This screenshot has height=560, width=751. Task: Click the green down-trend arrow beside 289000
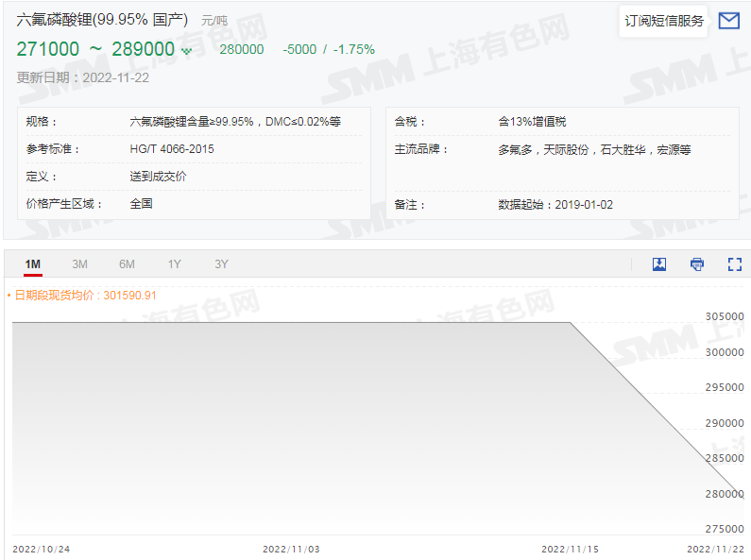(x=186, y=51)
